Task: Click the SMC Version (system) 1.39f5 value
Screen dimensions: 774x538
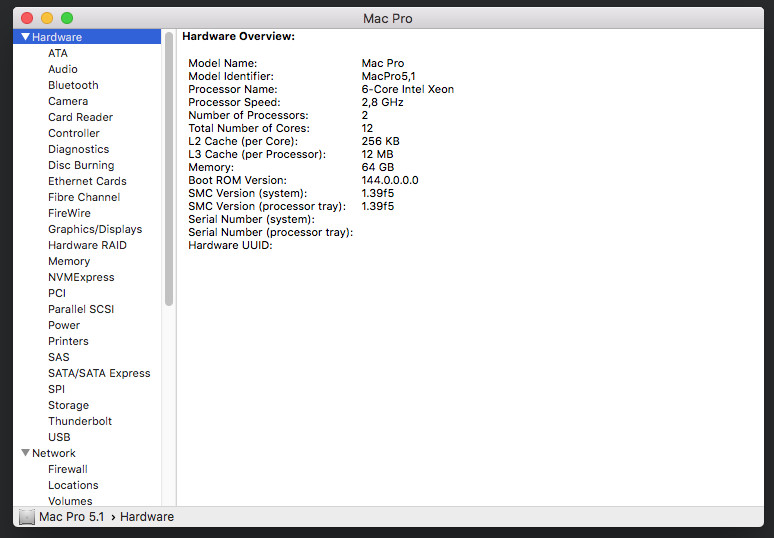Action: point(378,193)
